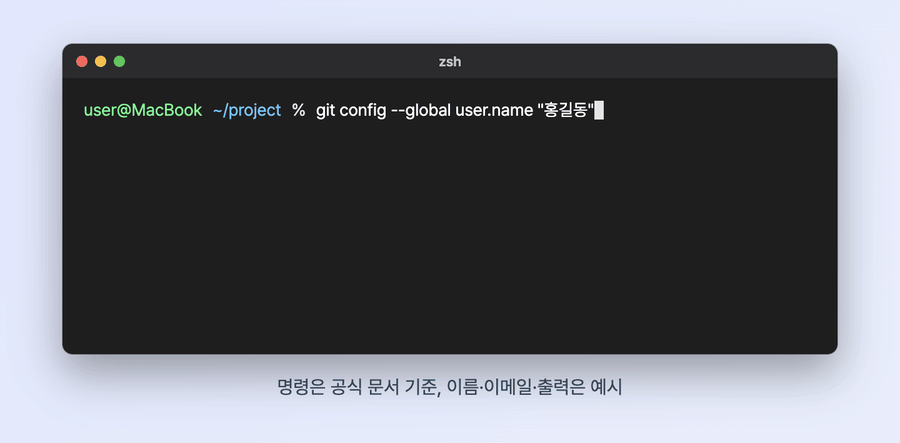
Task: Click the % prompt symbol
Action: 298,110
